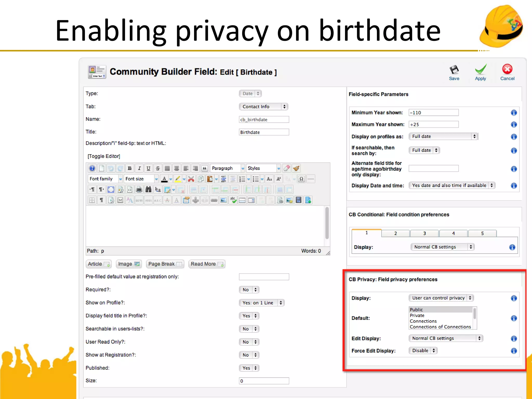
Task: Click the Blockquote toolbar icon
Action: coord(205,168)
